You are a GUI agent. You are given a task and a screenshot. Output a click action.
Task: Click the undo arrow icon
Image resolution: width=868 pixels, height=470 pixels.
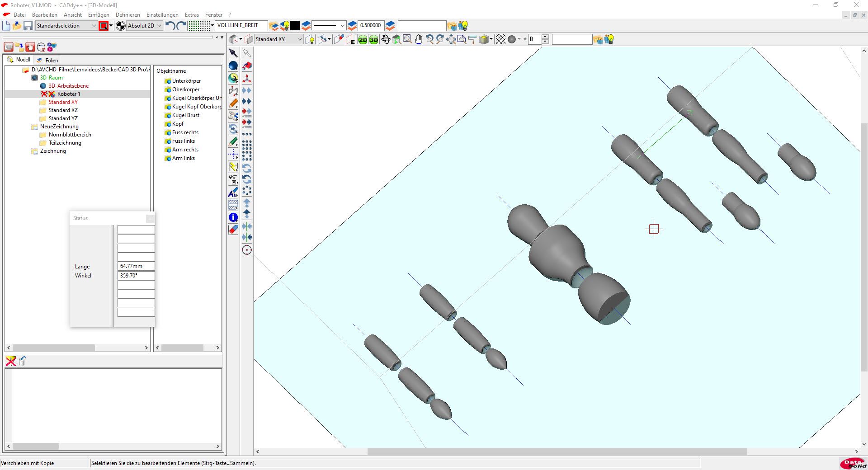tap(170, 26)
